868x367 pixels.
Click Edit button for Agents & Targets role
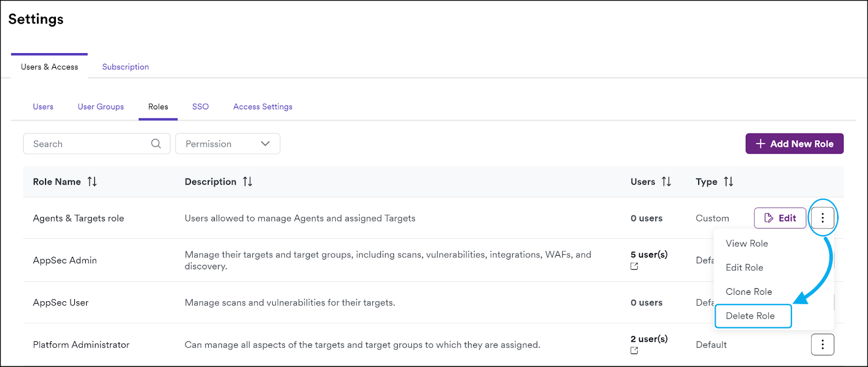coord(780,218)
